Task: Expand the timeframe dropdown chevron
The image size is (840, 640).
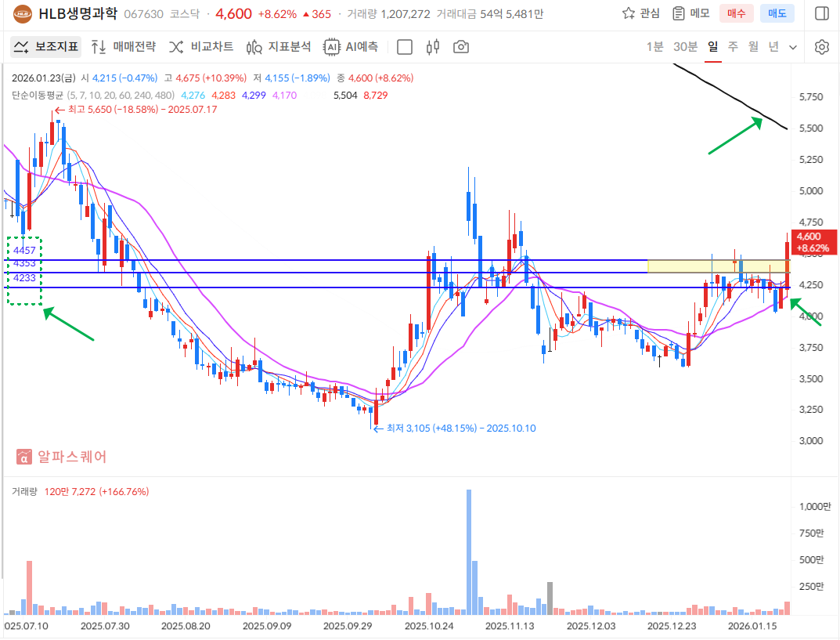Action: (793, 47)
